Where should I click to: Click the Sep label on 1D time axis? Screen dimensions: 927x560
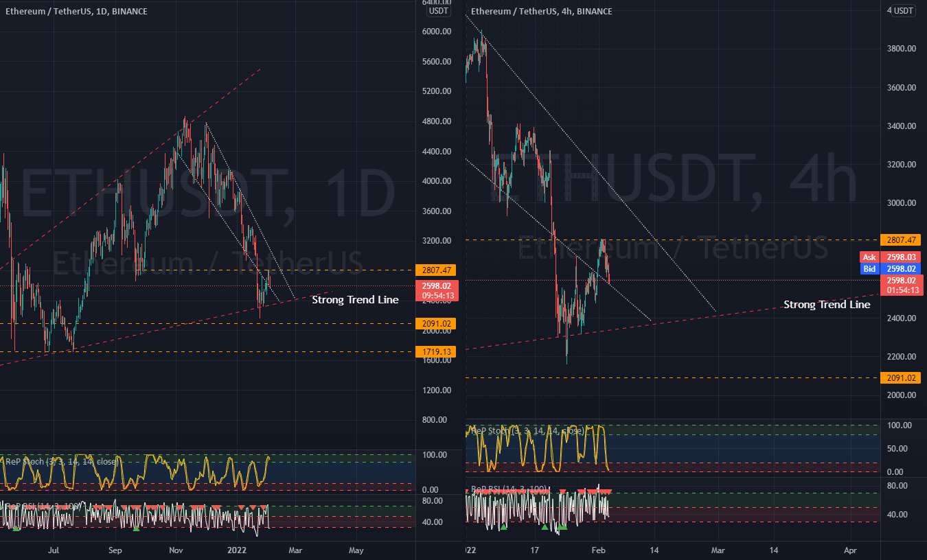point(115,550)
